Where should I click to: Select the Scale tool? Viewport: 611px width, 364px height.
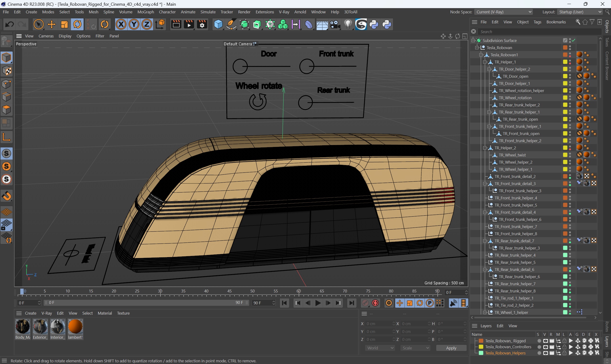click(64, 24)
